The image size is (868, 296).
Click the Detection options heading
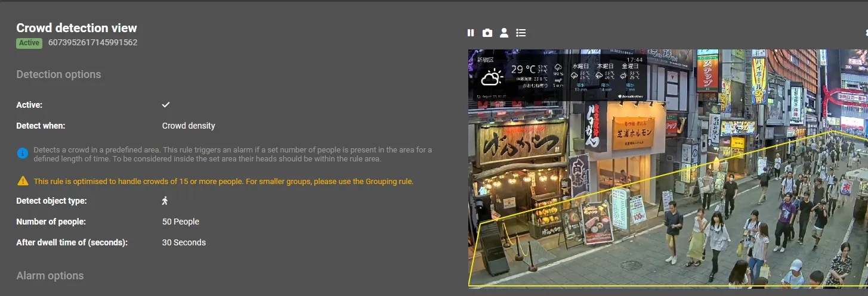point(58,74)
